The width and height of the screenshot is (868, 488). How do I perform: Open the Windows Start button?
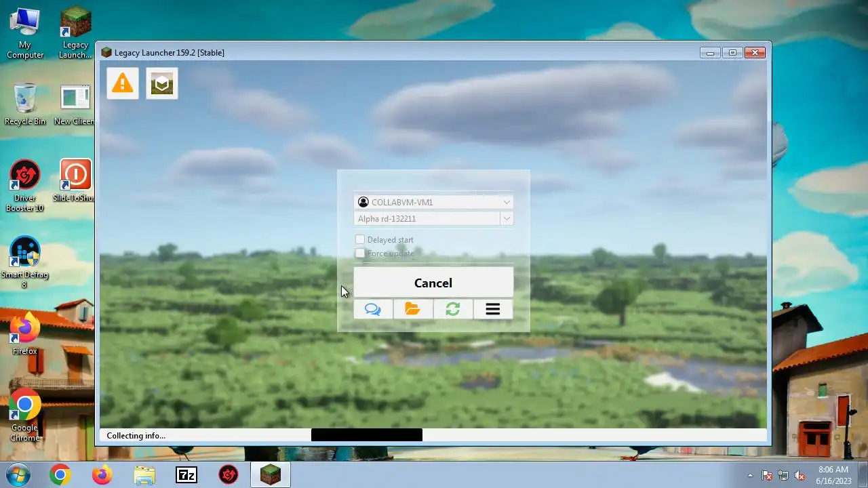coord(18,474)
